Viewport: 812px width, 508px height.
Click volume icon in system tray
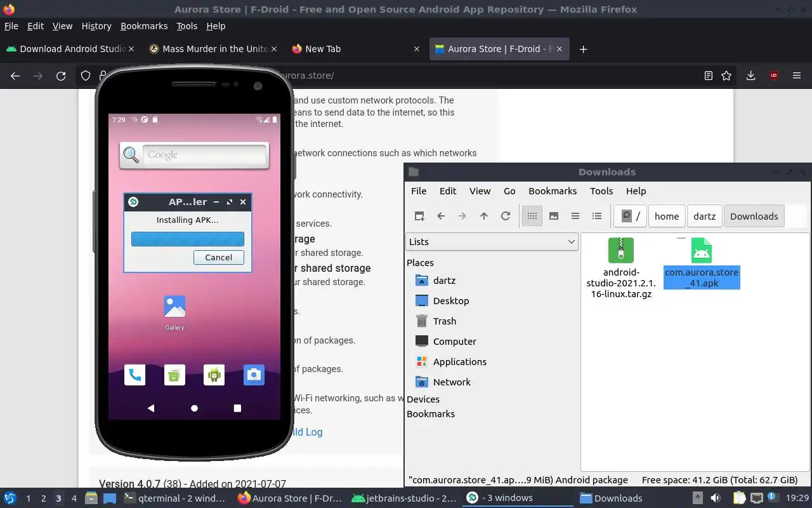click(x=716, y=498)
